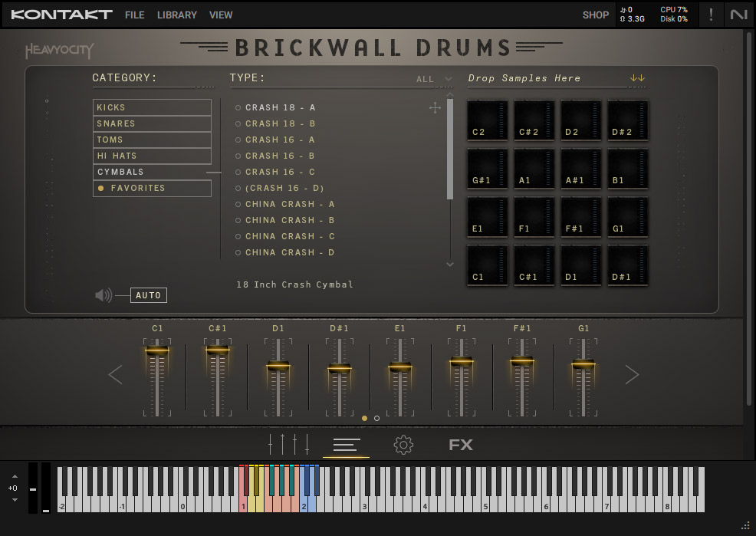This screenshot has width=756, height=536.
Task: Select the C1 drum pad
Action: coord(488,265)
